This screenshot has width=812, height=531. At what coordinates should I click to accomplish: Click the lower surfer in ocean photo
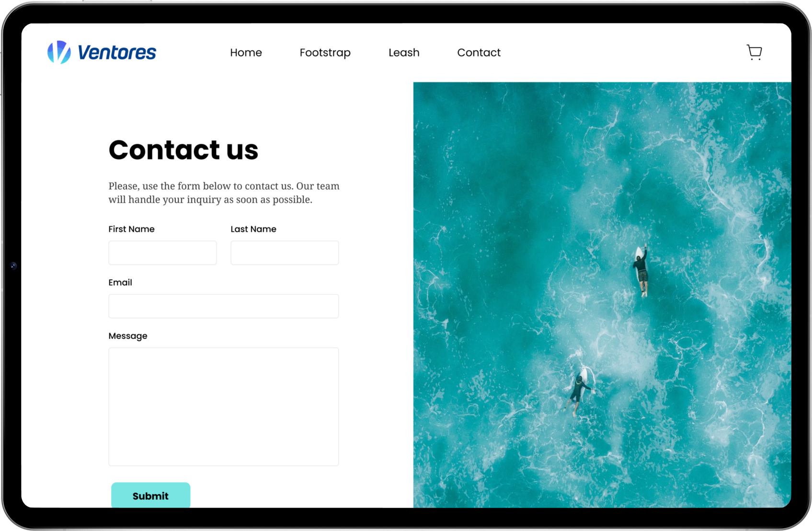[x=580, y=391]
